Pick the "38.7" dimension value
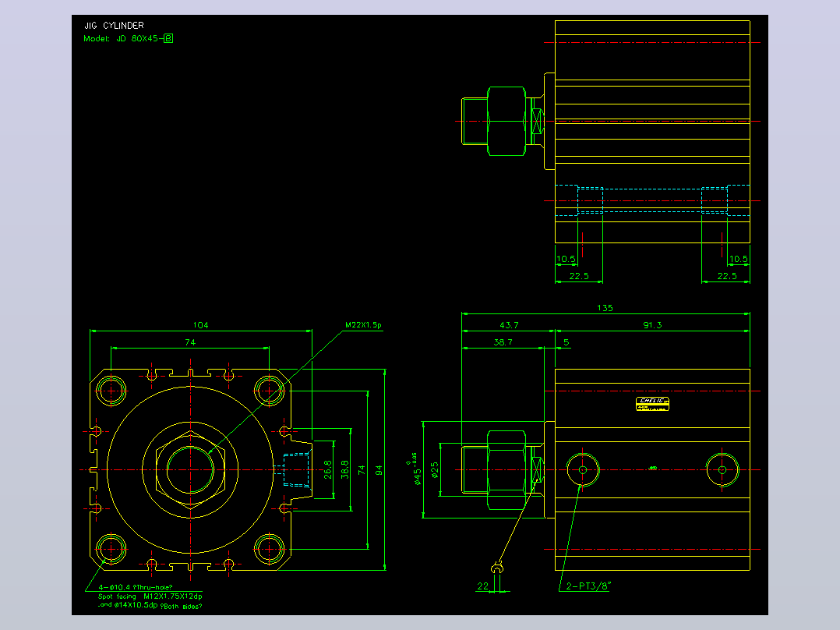 [x=503, y=342]
